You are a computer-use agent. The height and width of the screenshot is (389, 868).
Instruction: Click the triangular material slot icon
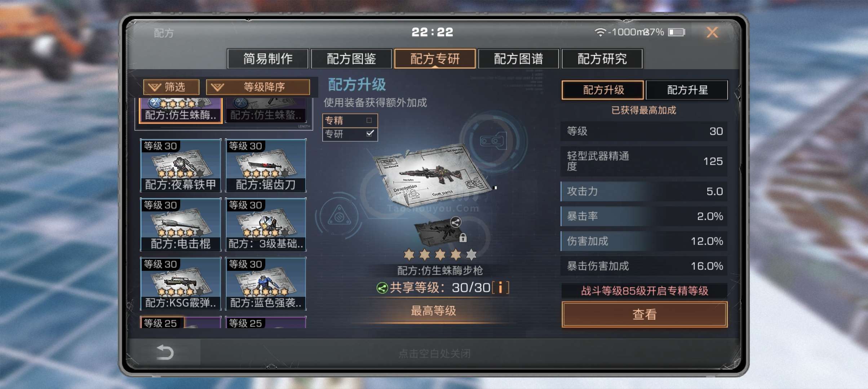tap(339, 216)
